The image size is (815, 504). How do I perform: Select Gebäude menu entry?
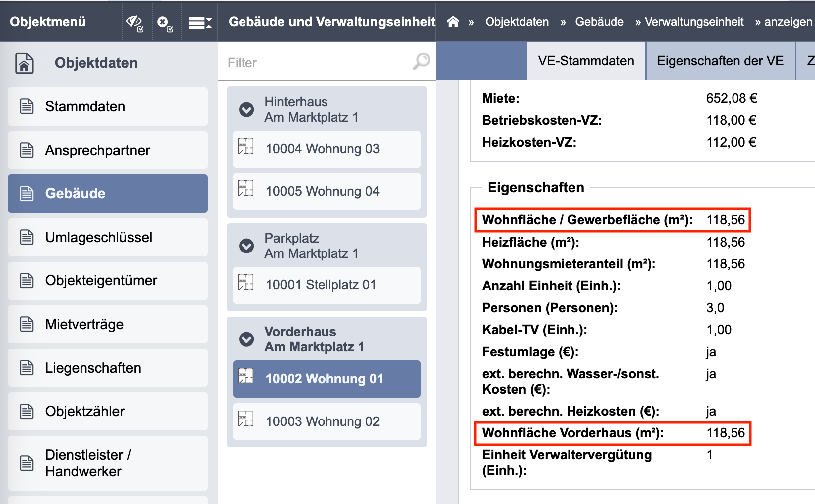tap(108, 193)
